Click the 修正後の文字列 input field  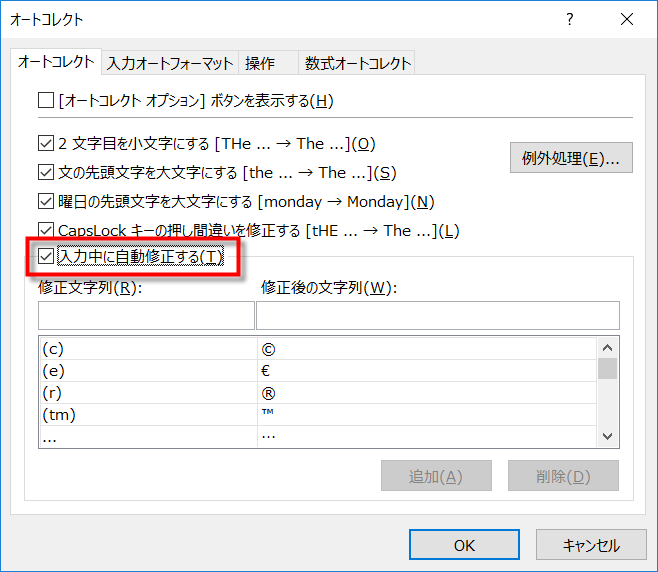click(x=437, y=316)
